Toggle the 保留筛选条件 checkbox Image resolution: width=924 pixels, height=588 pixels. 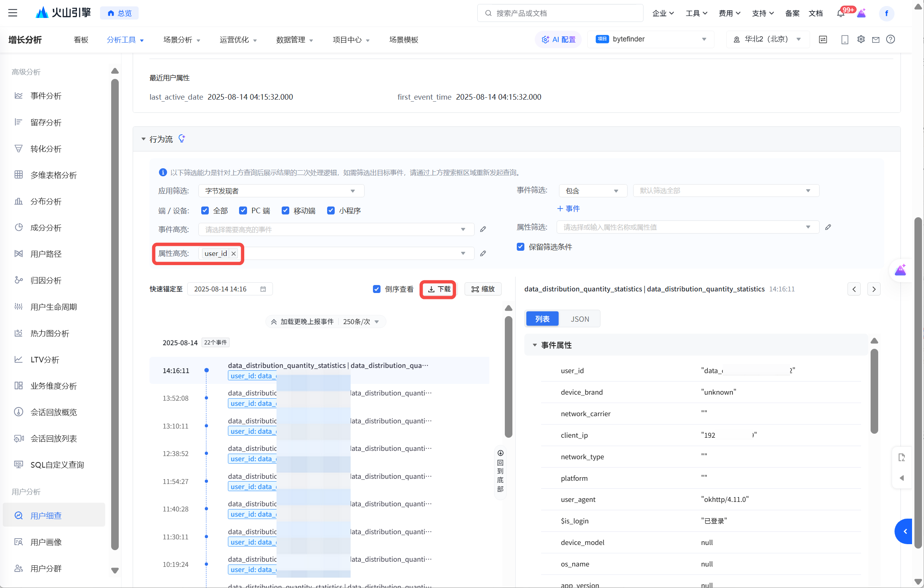click(520, 247)
